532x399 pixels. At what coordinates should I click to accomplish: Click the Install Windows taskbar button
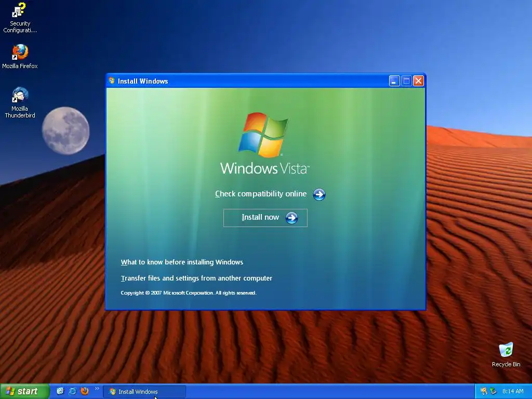[x=144, y=392]
